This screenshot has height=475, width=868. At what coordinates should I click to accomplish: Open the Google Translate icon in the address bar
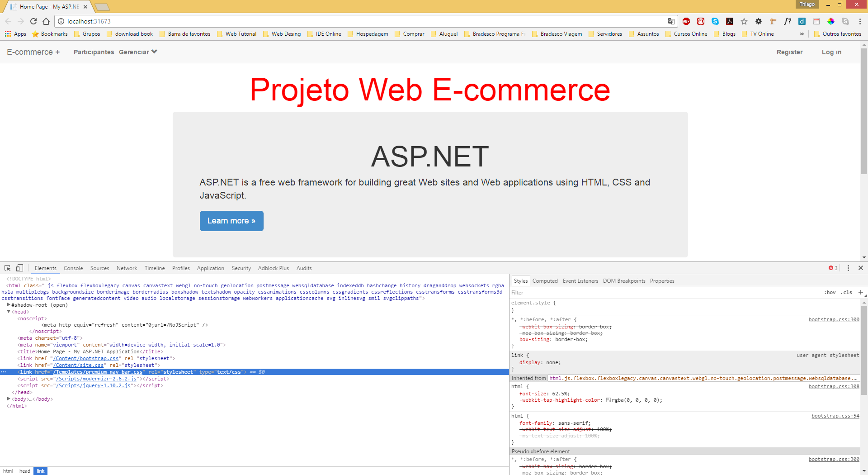[671, 21]
